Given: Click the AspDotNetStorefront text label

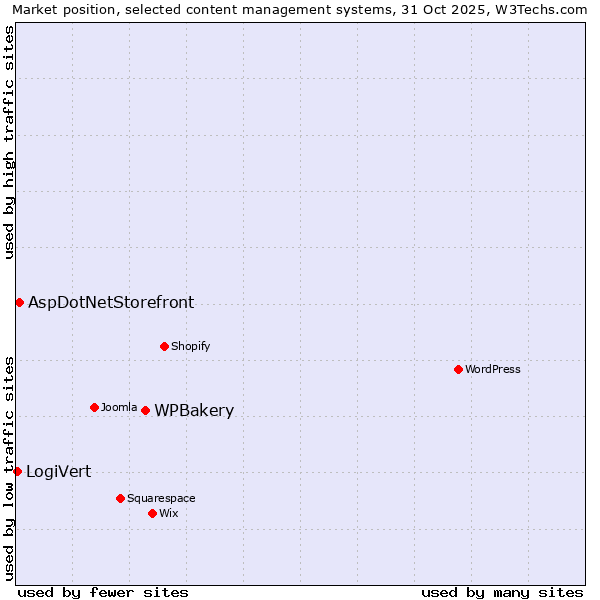Looking at the screenshot, I should click(x=111, y=302).
